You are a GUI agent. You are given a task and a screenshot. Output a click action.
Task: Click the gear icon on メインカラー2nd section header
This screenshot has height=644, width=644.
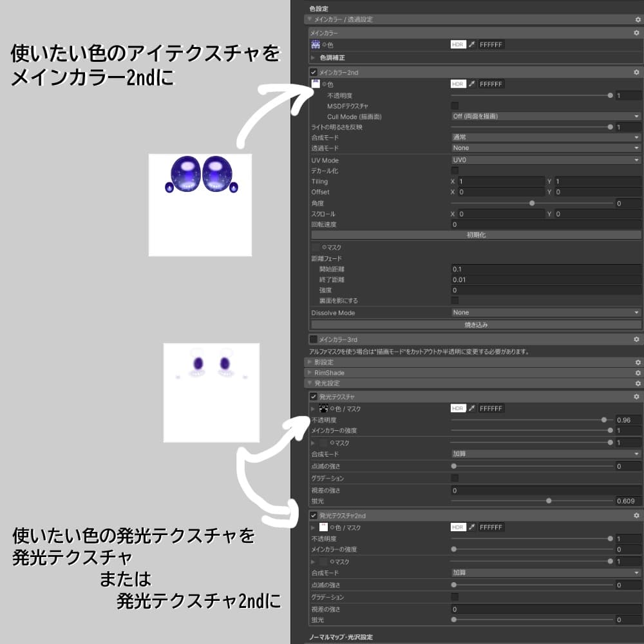click(x=636, y=72)
